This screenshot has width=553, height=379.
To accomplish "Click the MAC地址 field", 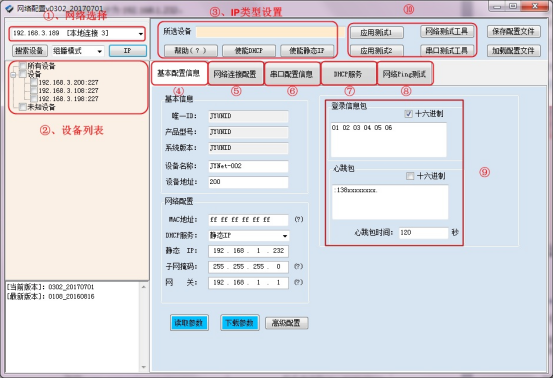I will pyautogui.click(x=248, y=220).
